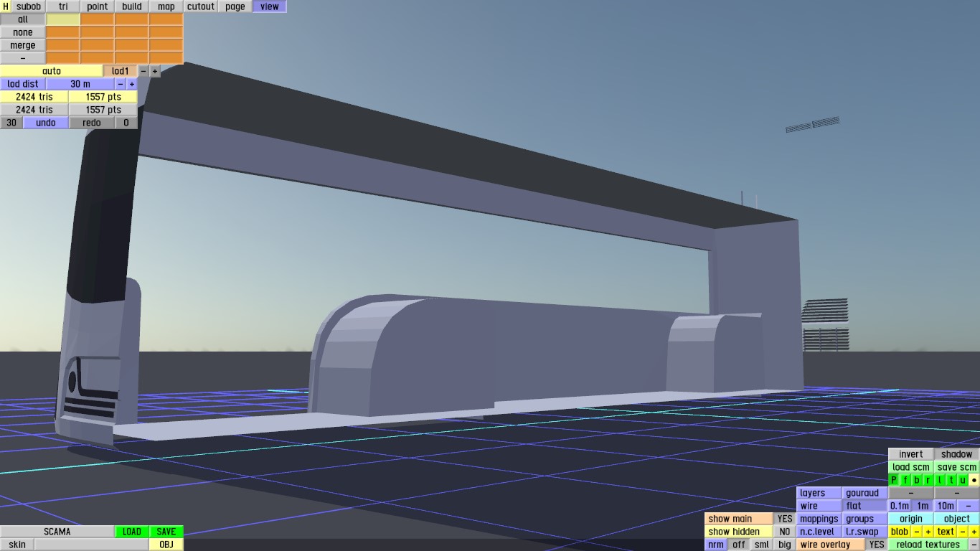This screenshot has height=551, width=980.
Task: Click the redo button
Action: 92,123
